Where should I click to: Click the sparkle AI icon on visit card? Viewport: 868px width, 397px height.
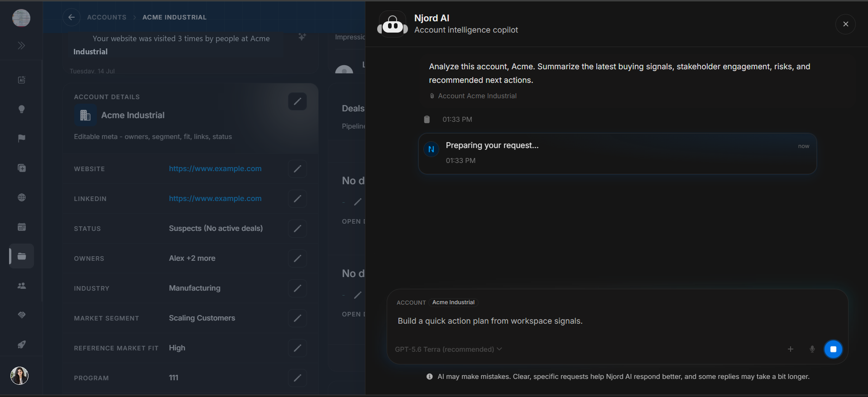tap(302, 37)
